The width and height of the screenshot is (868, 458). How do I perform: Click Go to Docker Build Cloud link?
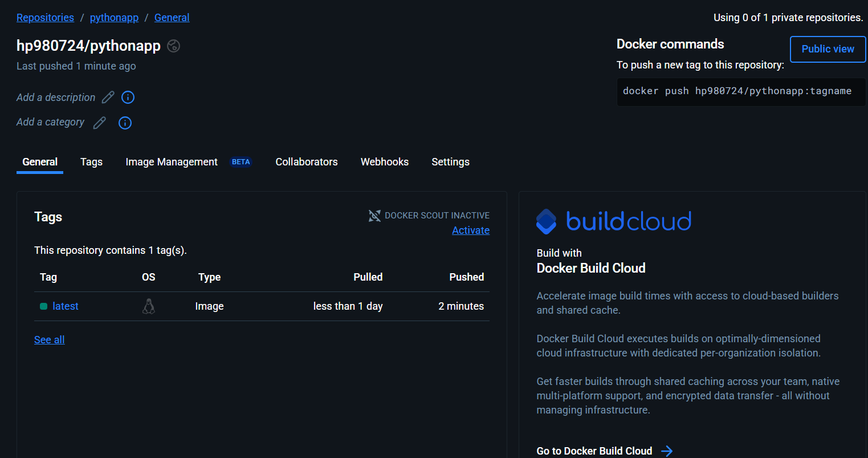[x=594, y=451]
